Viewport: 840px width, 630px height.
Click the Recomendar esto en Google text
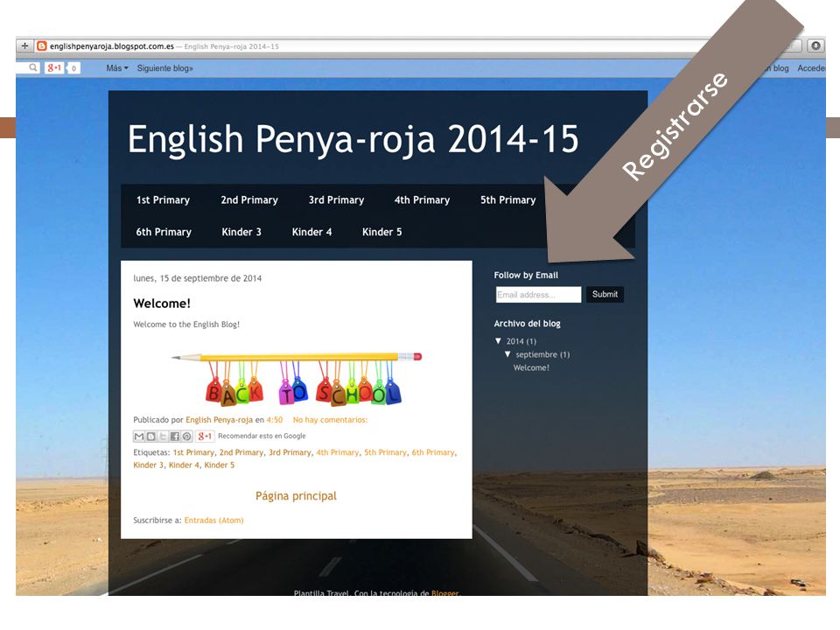(262, 436)
